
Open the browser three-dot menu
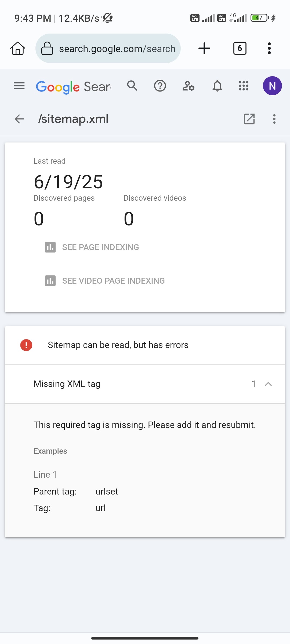click(269, 49)
